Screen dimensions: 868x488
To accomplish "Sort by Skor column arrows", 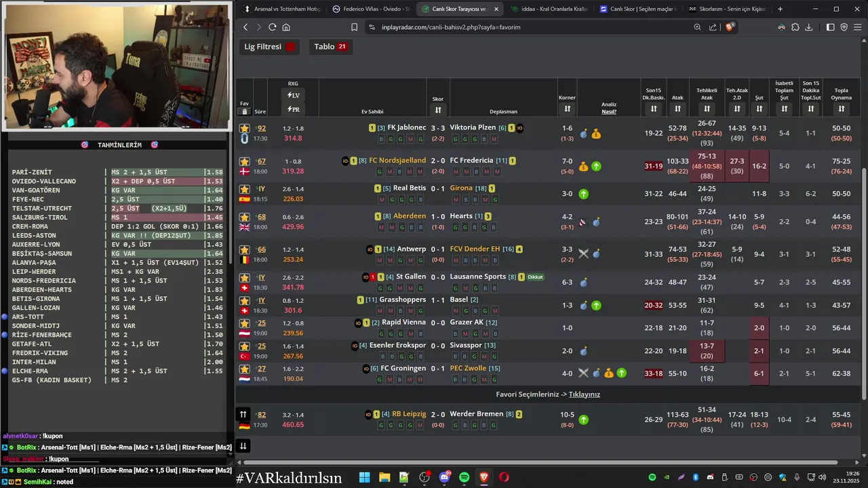I will click(x=438, y=110).
